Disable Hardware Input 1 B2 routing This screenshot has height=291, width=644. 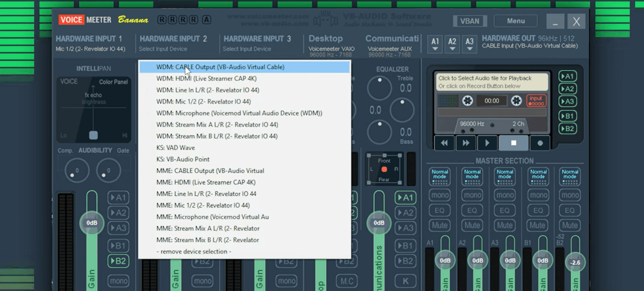pyautogui.click(x=118, y=261)
